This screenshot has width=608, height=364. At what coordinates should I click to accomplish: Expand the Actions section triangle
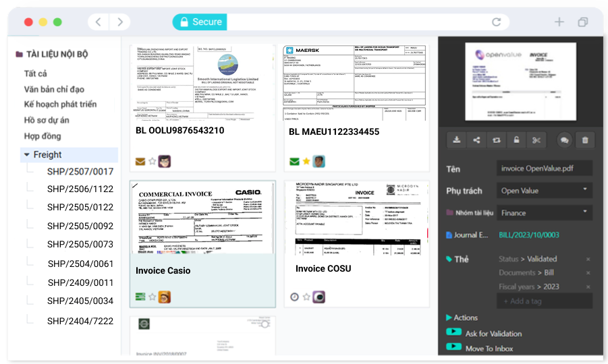pos(449,317)
